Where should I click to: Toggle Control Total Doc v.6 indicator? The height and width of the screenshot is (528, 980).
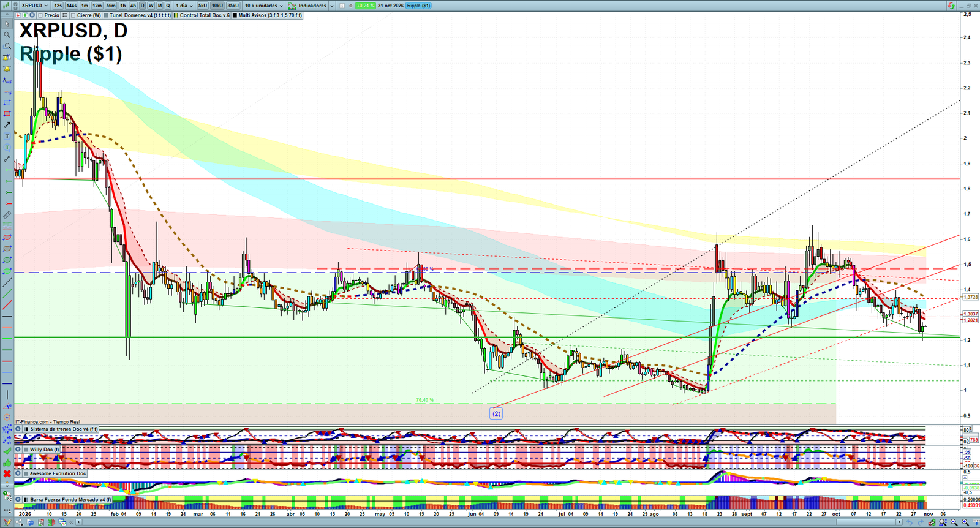176,15
